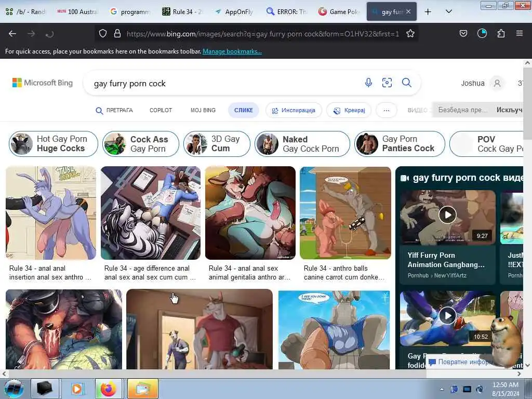Switch to the 'ERROR: Th' tab
532x399 pixels.
287,11
